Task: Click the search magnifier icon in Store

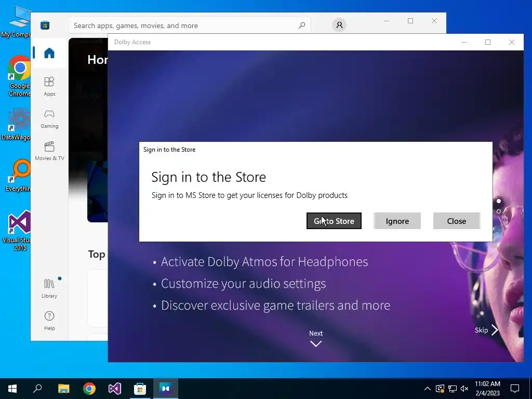Action: point(302,25)
